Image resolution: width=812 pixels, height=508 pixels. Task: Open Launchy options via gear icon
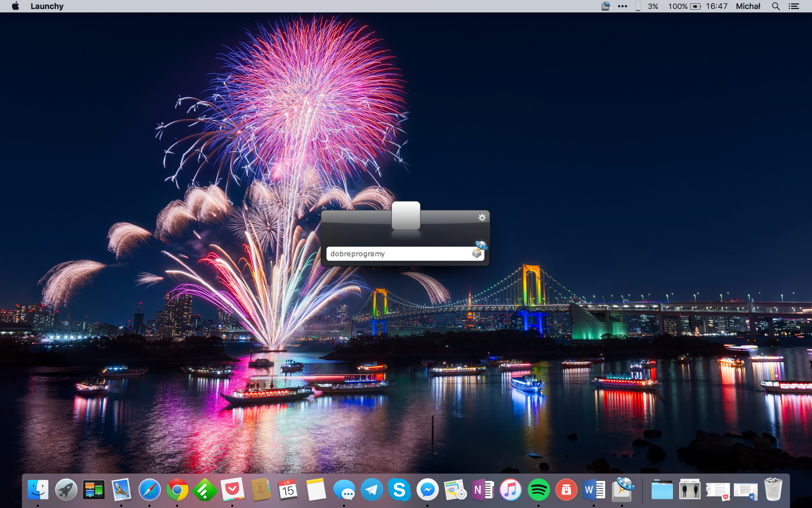point(482,218)
